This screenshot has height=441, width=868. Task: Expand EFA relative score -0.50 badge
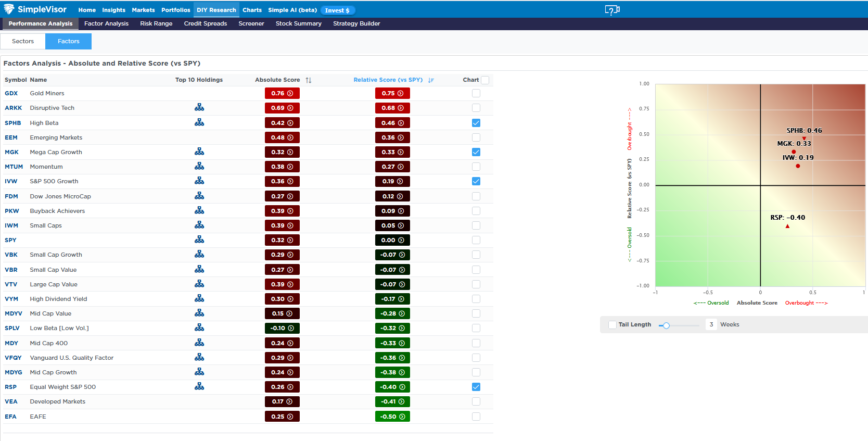[392, 417]
